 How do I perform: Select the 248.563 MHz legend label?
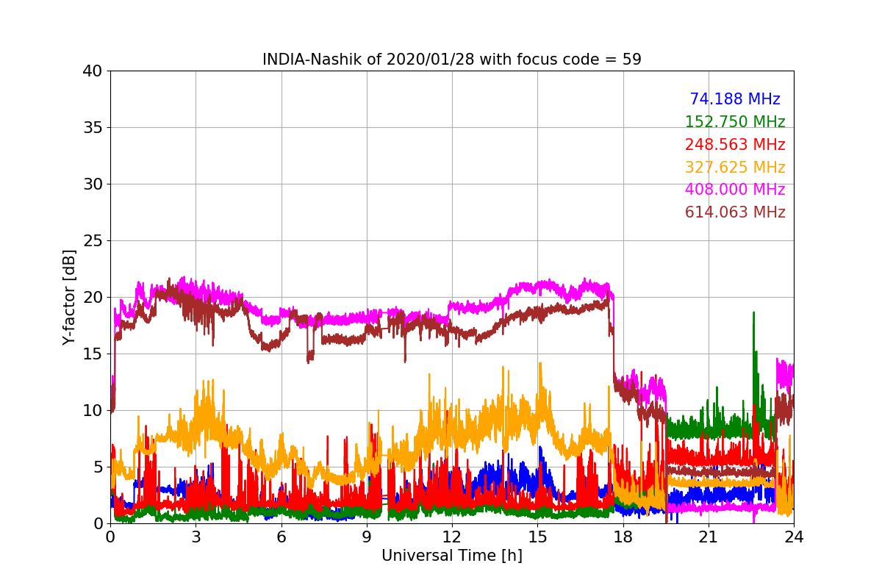(735, 145)
